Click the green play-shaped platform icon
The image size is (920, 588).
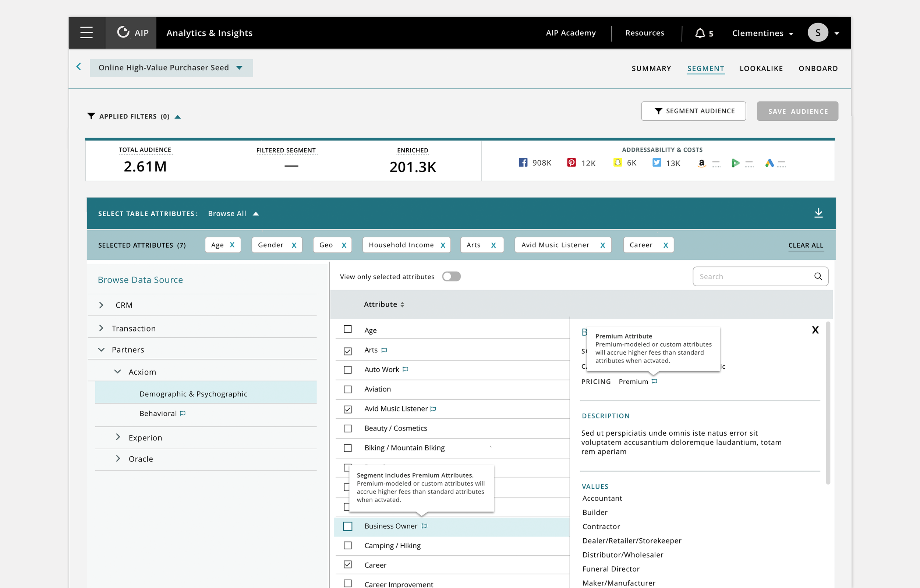point(735,163)
